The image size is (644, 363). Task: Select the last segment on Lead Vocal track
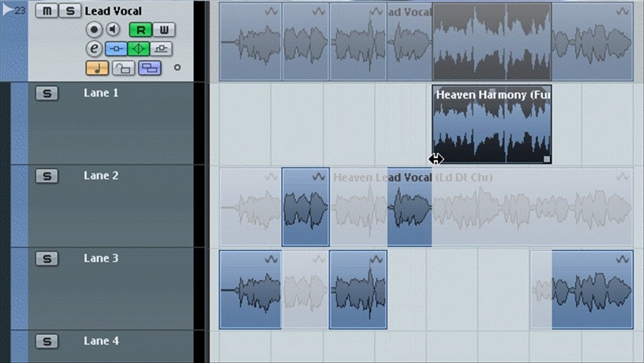click(x=592, y=41)
